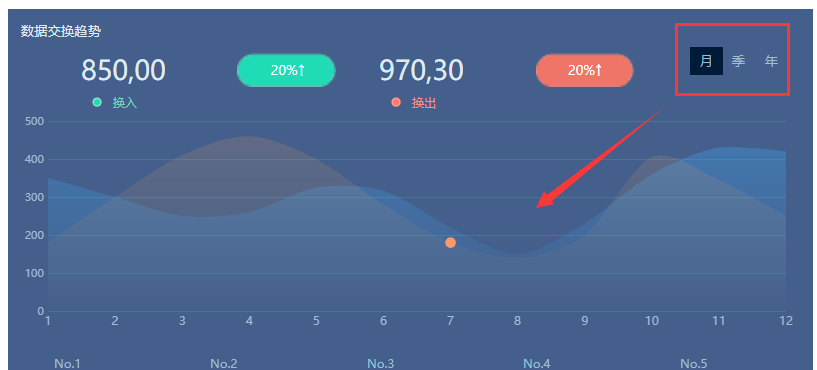Select the orange data point at 7
This screenshot has height=370, width=817.
pos(451,242)
